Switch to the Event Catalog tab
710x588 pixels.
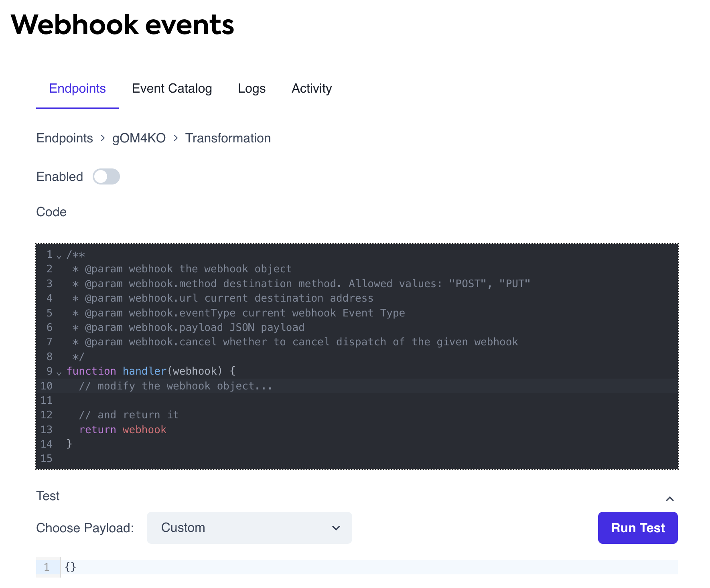[x=172, y=88]
